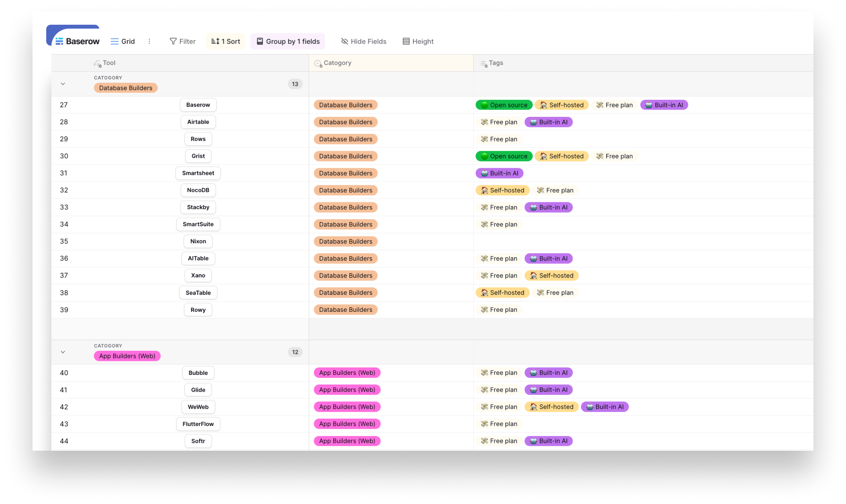Click Built-in AI tag in Stackby row
This screenshot has height=504, width=846.
pyautogui.click(x=548, y=207)
